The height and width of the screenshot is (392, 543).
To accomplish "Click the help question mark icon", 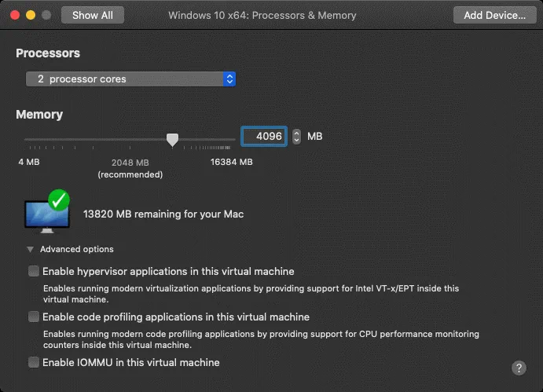I will pos(519,368).
